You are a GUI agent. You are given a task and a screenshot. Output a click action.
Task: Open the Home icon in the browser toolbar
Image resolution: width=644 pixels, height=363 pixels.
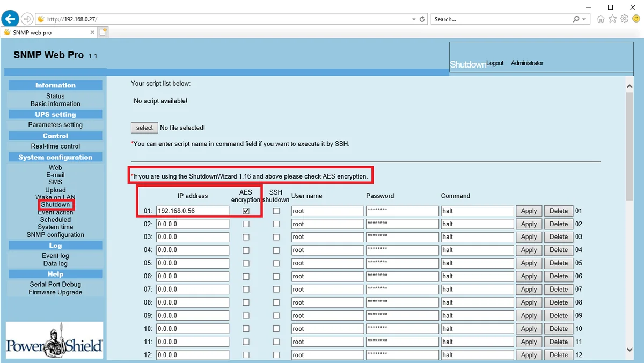601,19
